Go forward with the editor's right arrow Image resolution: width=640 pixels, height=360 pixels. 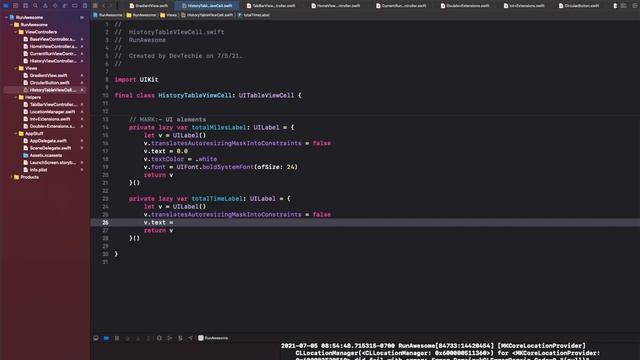click(x=111, y=6)
